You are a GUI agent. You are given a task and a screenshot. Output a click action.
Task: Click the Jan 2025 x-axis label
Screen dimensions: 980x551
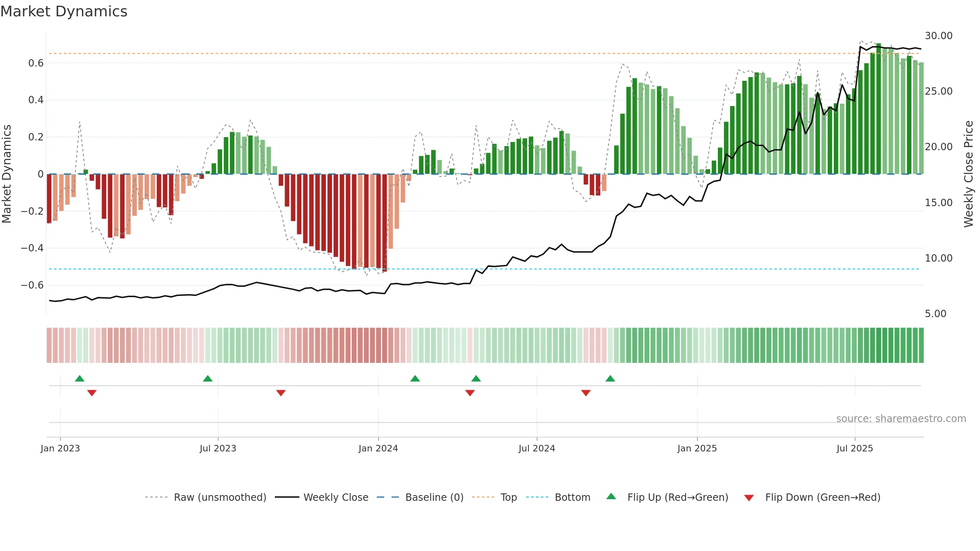(x=697, y=448)
